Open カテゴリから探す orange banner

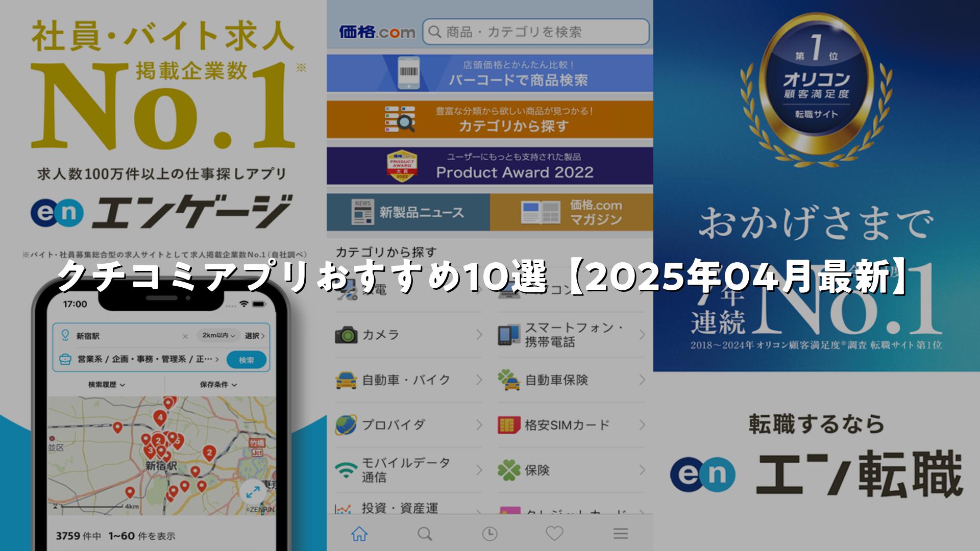coord(490,119)
